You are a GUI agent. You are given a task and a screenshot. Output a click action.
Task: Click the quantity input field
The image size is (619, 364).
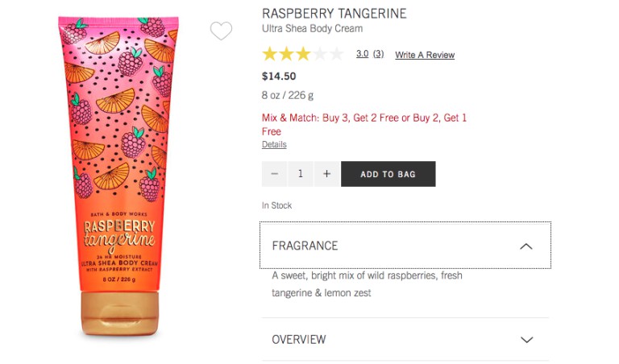301,174
